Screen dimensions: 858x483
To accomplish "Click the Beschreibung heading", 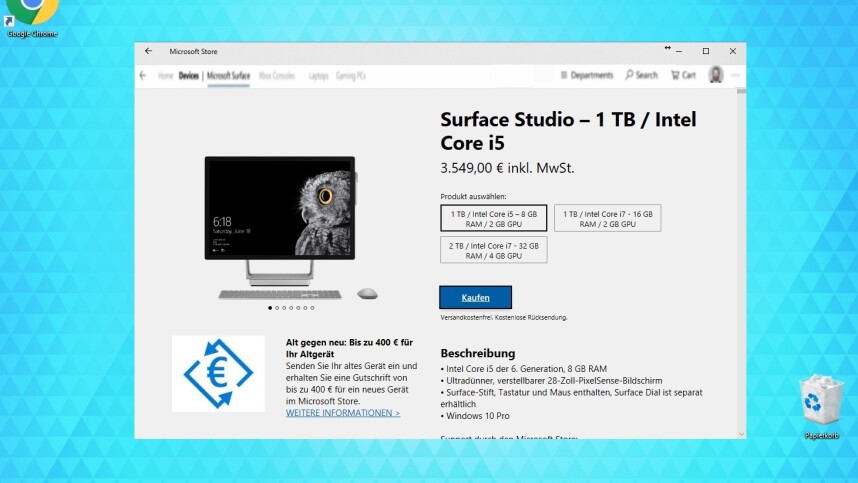I will (x=478, y=353).
